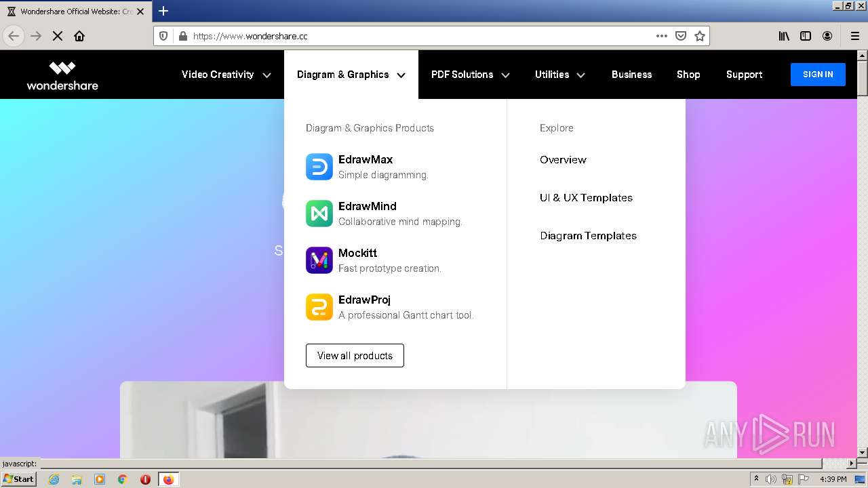Image resolution: width=868 pixels, height=488 pixels.
Task: Select the Wondershare Official Website tab
Action: click(x=75, y=12)
